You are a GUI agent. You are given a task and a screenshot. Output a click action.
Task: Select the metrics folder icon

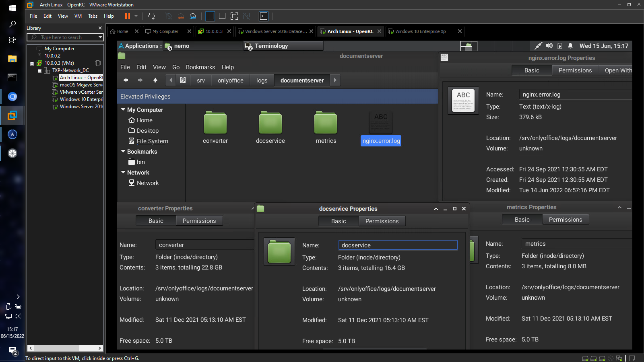click(x=326, y=123)
